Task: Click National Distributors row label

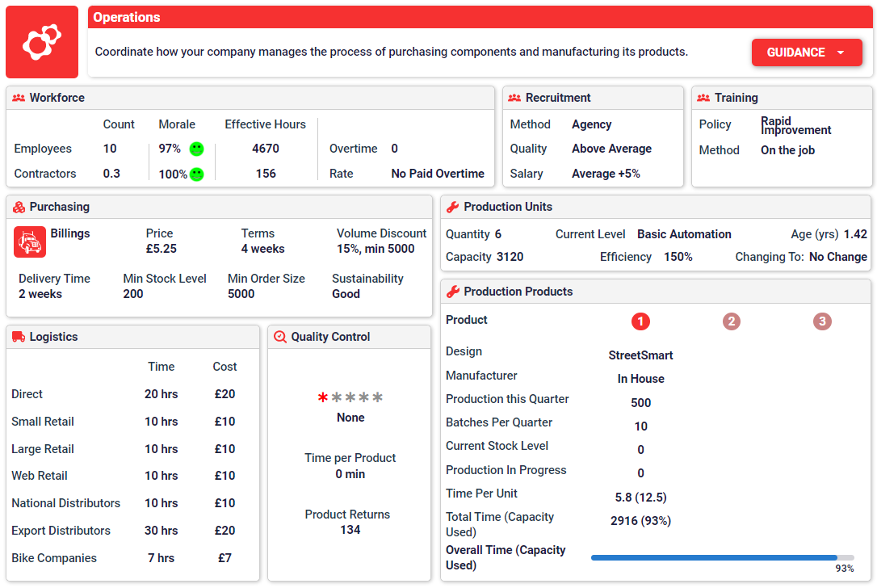Action: click(x=65, y=503)
